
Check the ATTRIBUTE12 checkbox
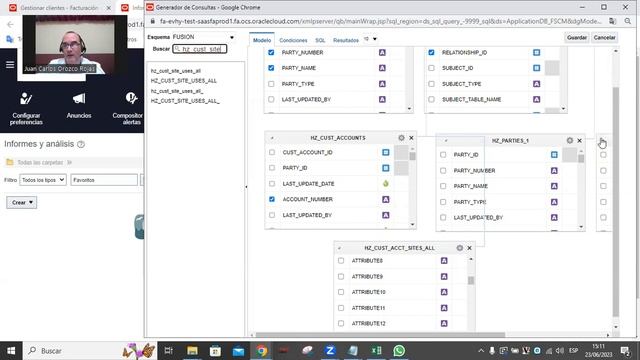(x=341, y=323)
